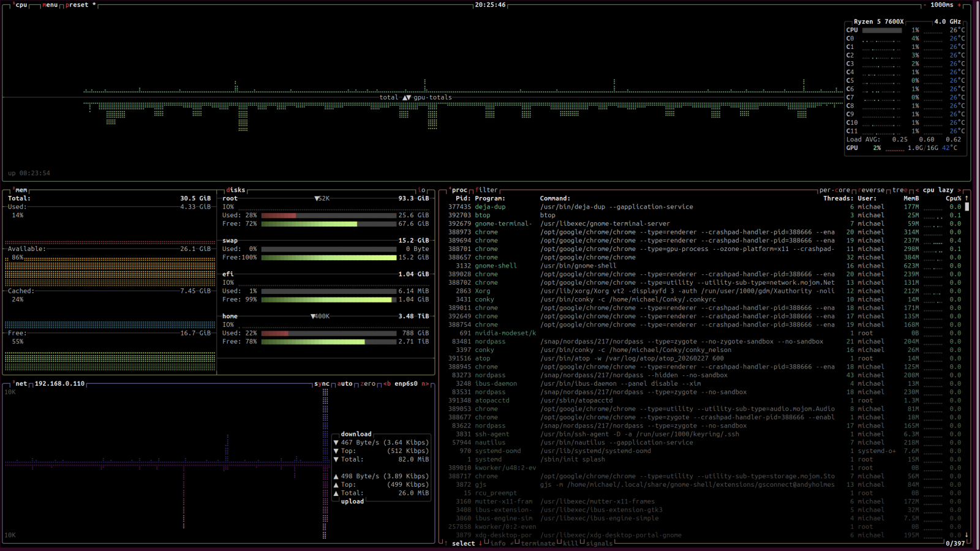The image size is (980, 551).
Task: Increase update interval with plus sign
Action: coord(959,5)
